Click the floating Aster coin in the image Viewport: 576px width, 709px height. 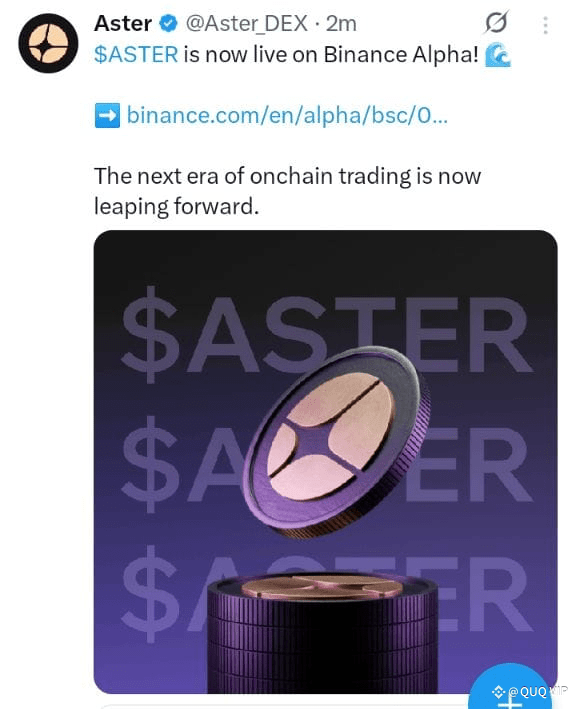click(336, 441)
